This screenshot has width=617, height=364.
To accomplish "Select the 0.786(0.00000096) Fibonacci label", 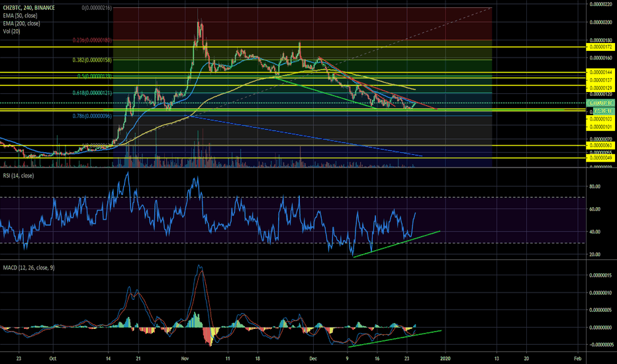I will [92, 116].
